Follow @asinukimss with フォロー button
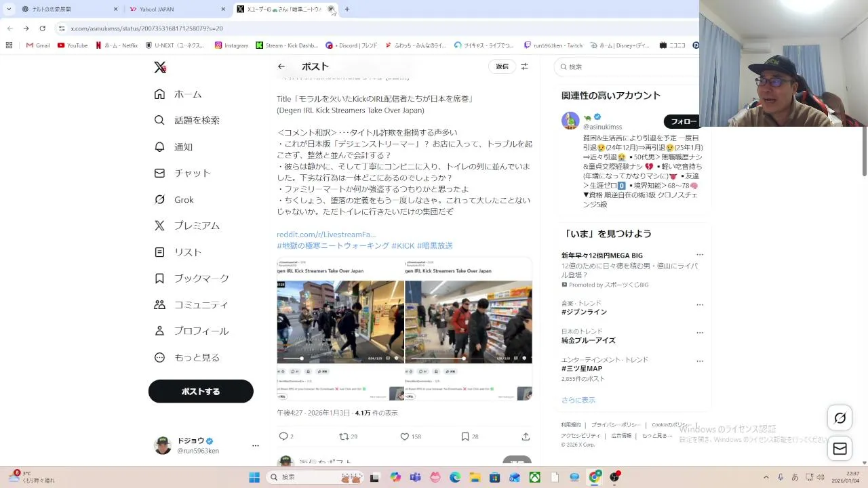 click(x=682, y=121)
